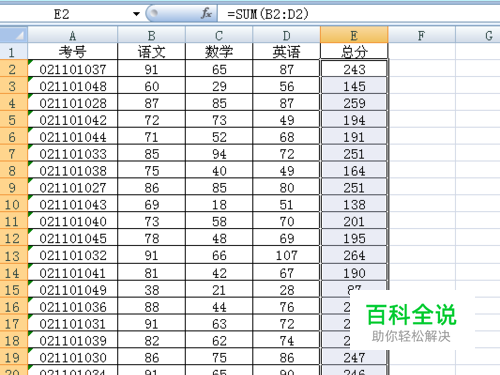Click total score cell 145
Image resolution: width=500 pixels, height=375 pixels.
pyautogui.click(x=354, y=86)
